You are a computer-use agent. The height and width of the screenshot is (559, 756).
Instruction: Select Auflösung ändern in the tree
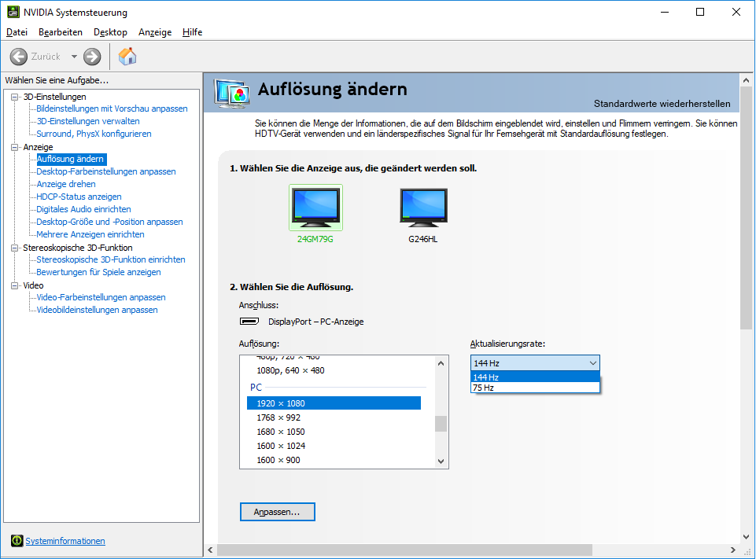click(x=70, y=159)
